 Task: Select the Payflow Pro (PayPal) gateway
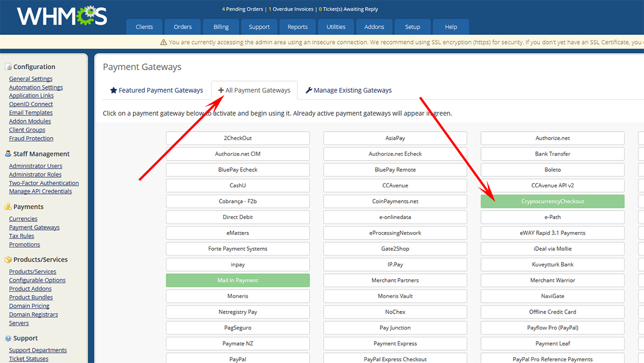coord(553,328)
